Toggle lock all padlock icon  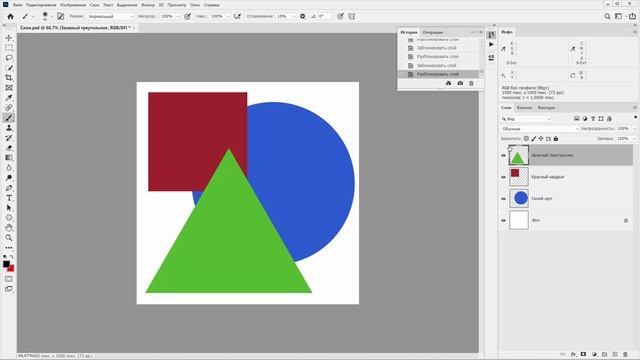point(556,139)
